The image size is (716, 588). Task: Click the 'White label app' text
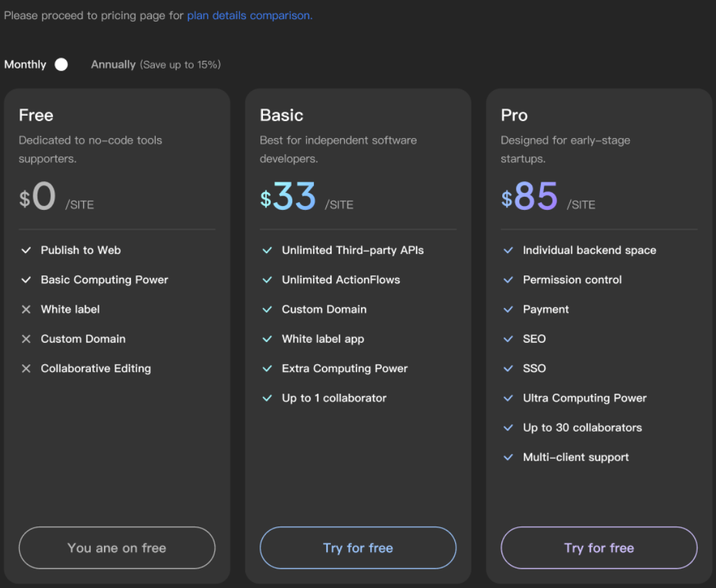(x=323, y=339)
